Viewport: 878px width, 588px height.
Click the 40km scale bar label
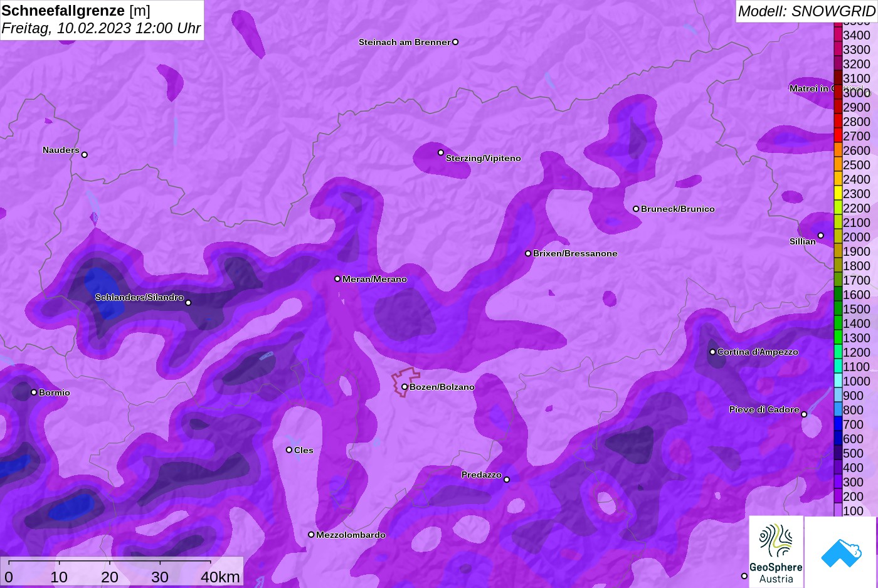coord(220,577)
